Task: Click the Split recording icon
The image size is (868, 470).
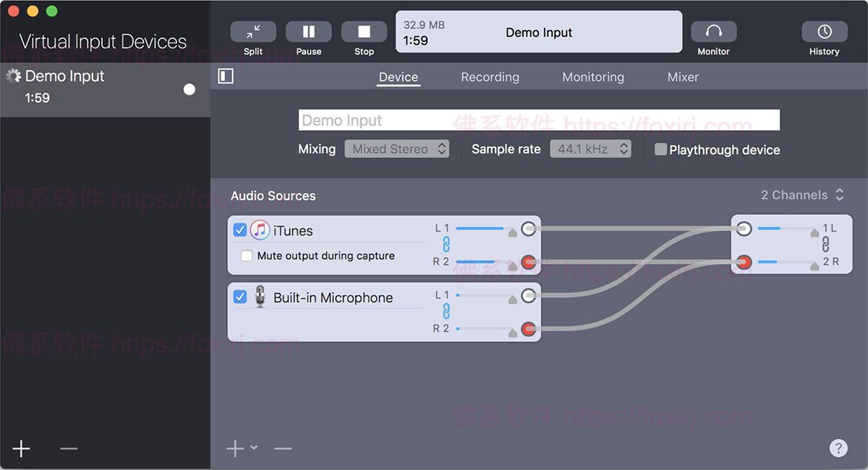Action: (x=252, y=33)
